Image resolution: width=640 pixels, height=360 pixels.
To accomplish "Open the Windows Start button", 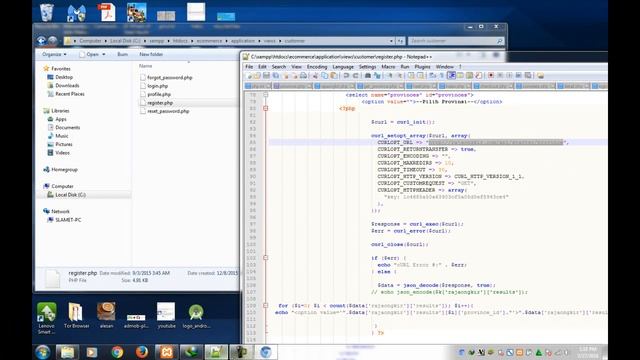I will 42,352.
